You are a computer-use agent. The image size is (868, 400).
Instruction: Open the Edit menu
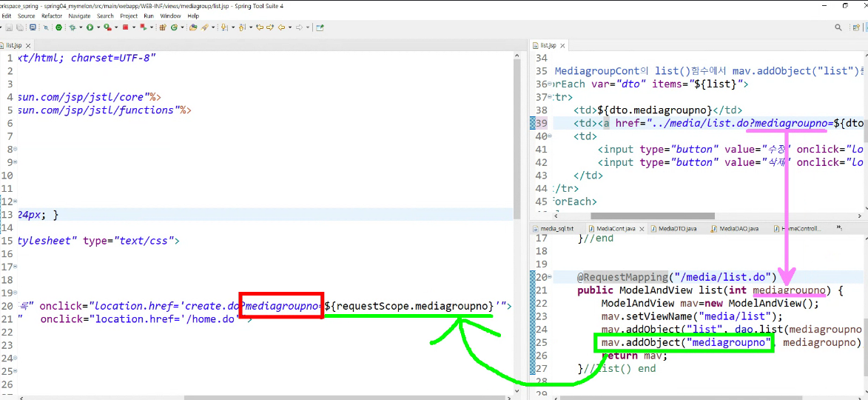pyautogui.click(x=7, y=16)
